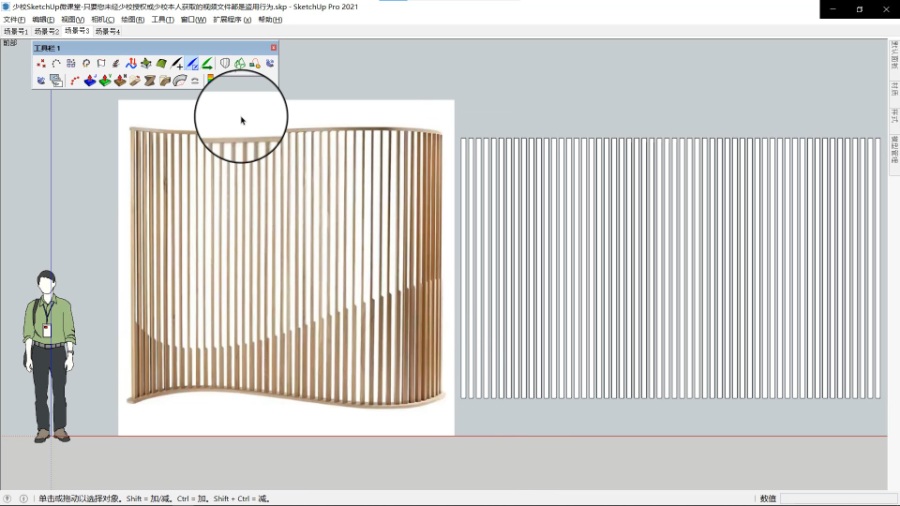The image size is (900, 506).
Task: Click the red dots icon in 工具栏 1
Action: coord(41,64)
